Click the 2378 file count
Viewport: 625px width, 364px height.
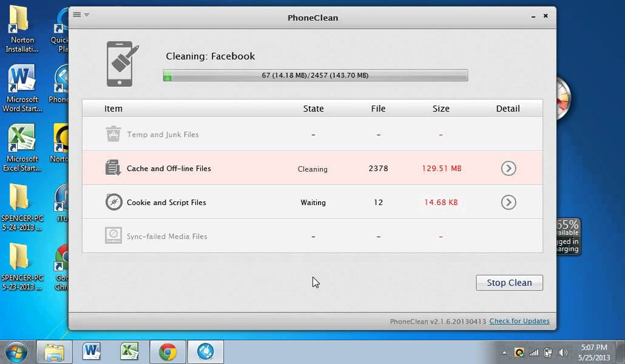pyautogui.click(x=378, y=168)
